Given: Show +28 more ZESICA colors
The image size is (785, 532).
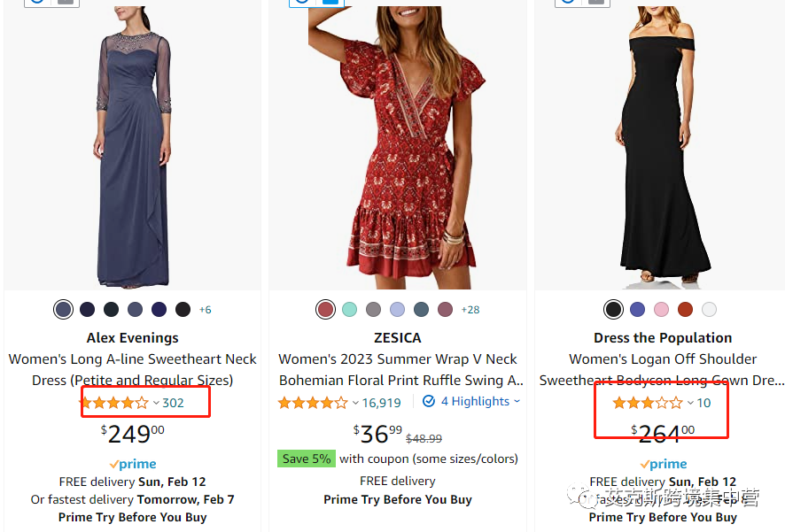Looking at the screenshot, I should pyautogui.click(x=470, y=310).
